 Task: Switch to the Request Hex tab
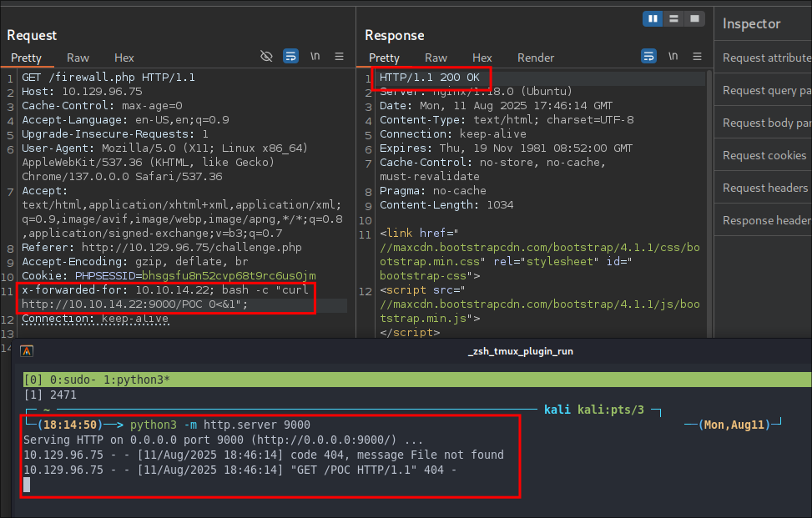pyautogui.click(x=124, y=58)
